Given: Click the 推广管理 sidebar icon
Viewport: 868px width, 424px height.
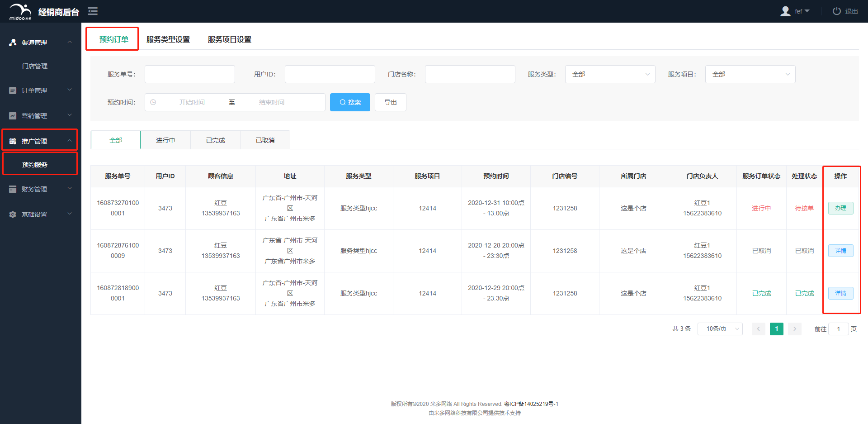Looking at the screenshot, I should pyautogui.click(x=13, y=141).
